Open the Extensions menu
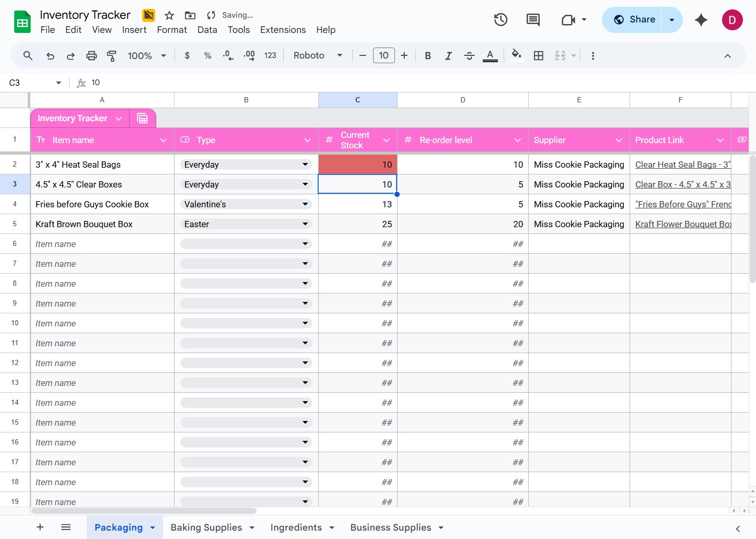756x539 pixels. (x=283, y=30)
